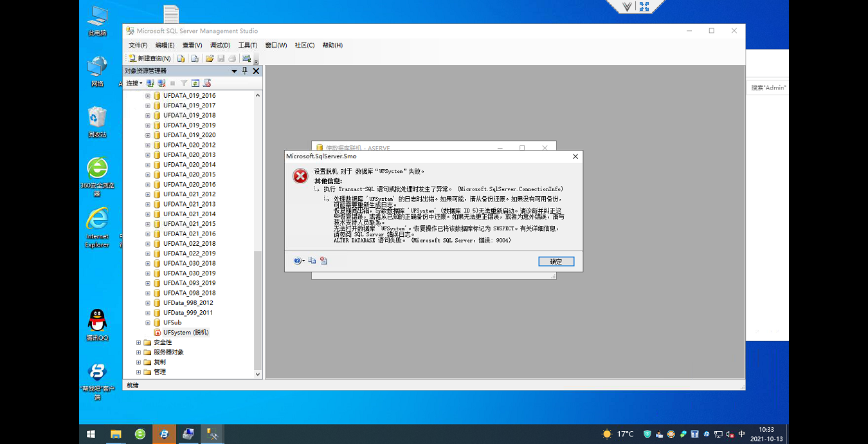This screenshot has height=444, width=868.
Task: Open the 工具(T) menu
Action: 248,45
